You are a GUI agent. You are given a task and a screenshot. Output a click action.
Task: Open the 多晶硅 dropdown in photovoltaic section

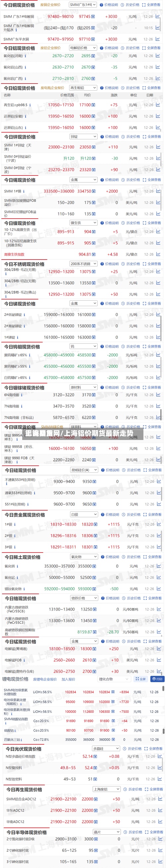106,748
